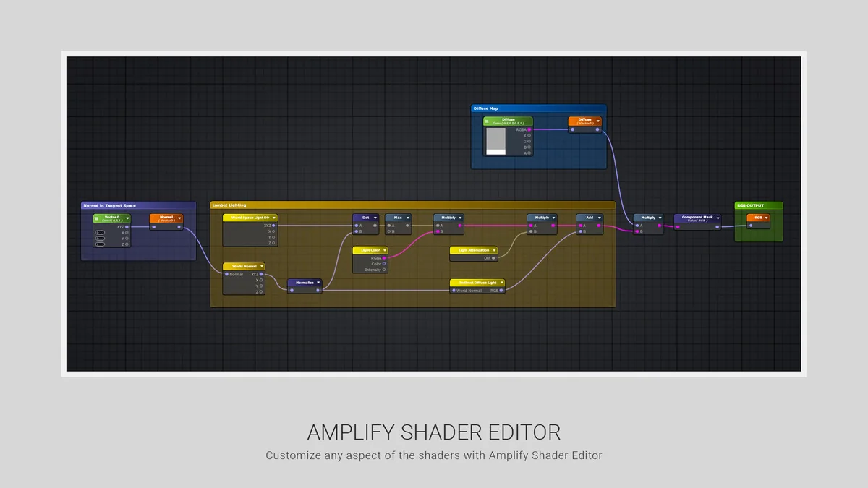Viewport: 868px width, 488px height.
Task: Select the Lambet Lighting group header
Action: tap(412, 205)
